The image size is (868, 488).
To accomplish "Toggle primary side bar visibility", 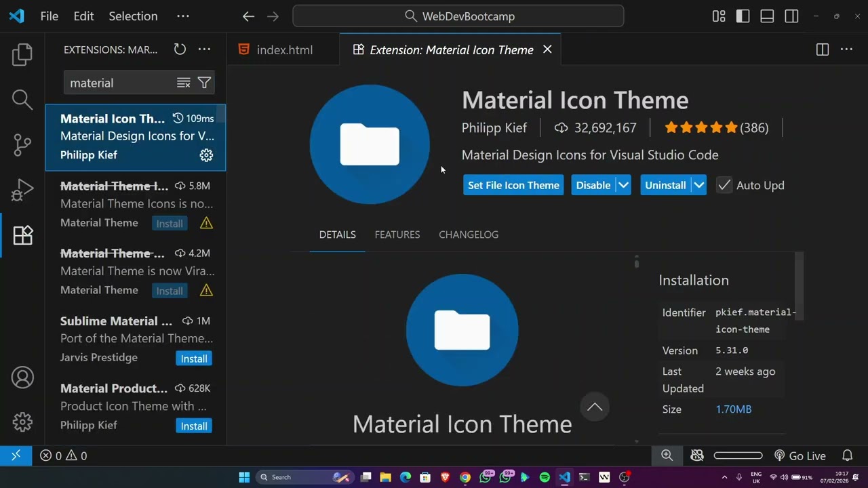I will pyautogui.click(x=743, y=16).
